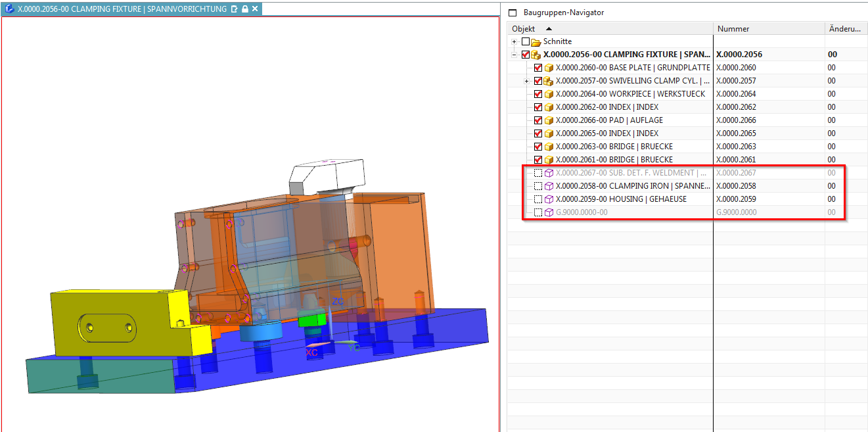
Task: Collapse the top-level CLAMPING FIXTURE assembly
Action: click(515, 55)
